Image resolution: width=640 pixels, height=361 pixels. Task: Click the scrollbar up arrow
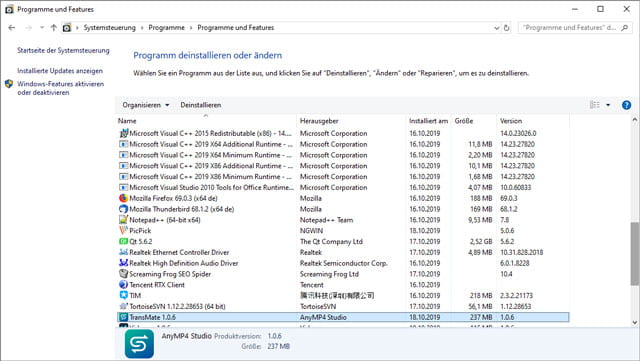pos(635,120)
